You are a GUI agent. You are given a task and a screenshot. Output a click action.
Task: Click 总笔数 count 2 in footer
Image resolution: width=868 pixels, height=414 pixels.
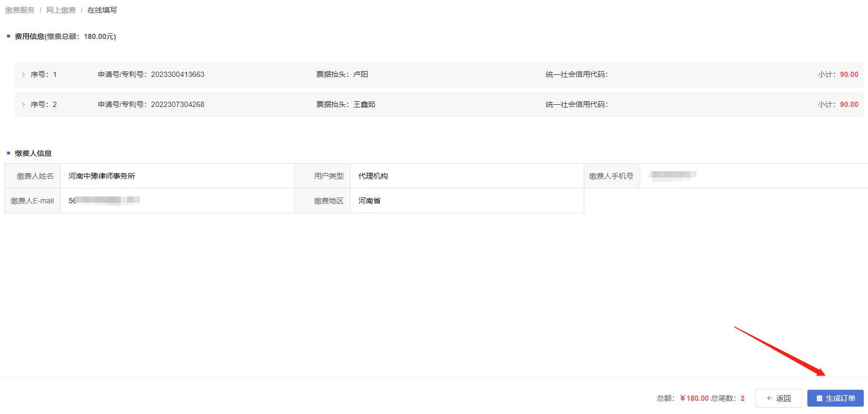point(742,398)
